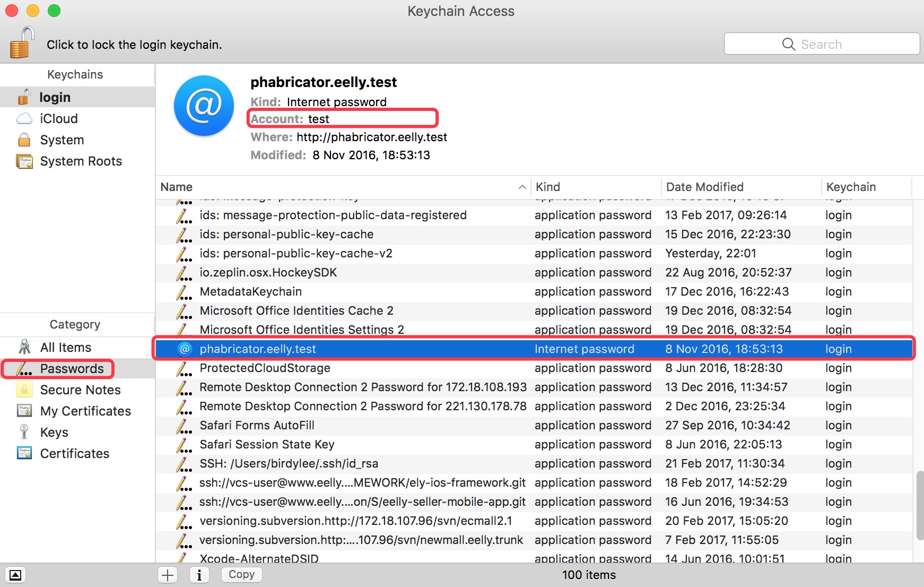Click the Keychain Access window title
The height and width of the screenshot is (587, 924).
coord(461,11)
